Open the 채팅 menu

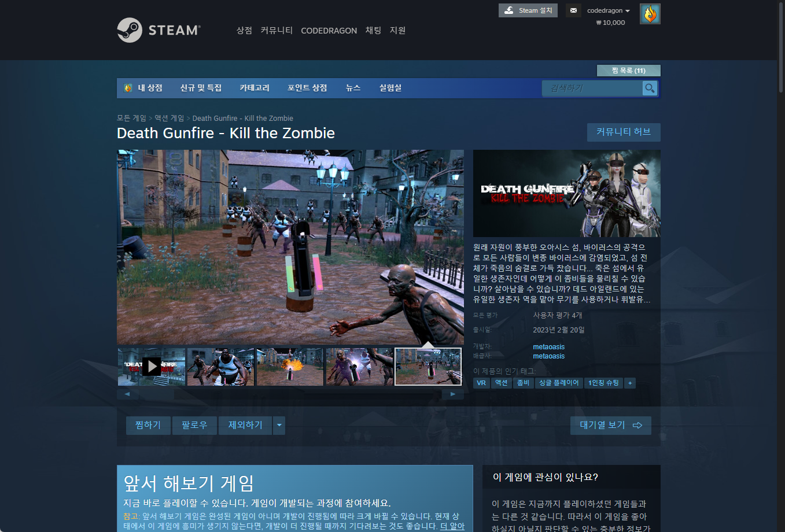[x=373, y=30]
